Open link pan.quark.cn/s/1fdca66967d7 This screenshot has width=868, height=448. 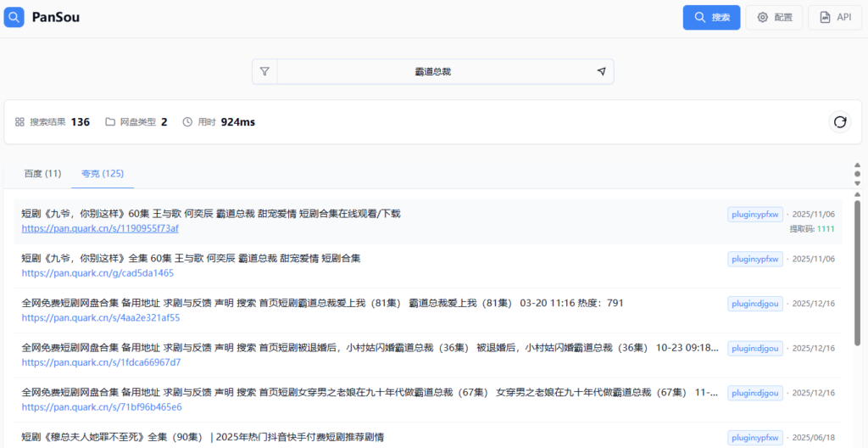pyautogui.click(x=102, y=362)
